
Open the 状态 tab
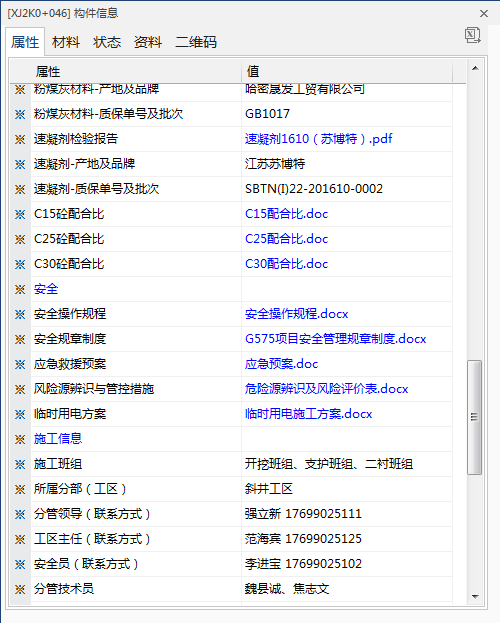[x=107, y=42]
